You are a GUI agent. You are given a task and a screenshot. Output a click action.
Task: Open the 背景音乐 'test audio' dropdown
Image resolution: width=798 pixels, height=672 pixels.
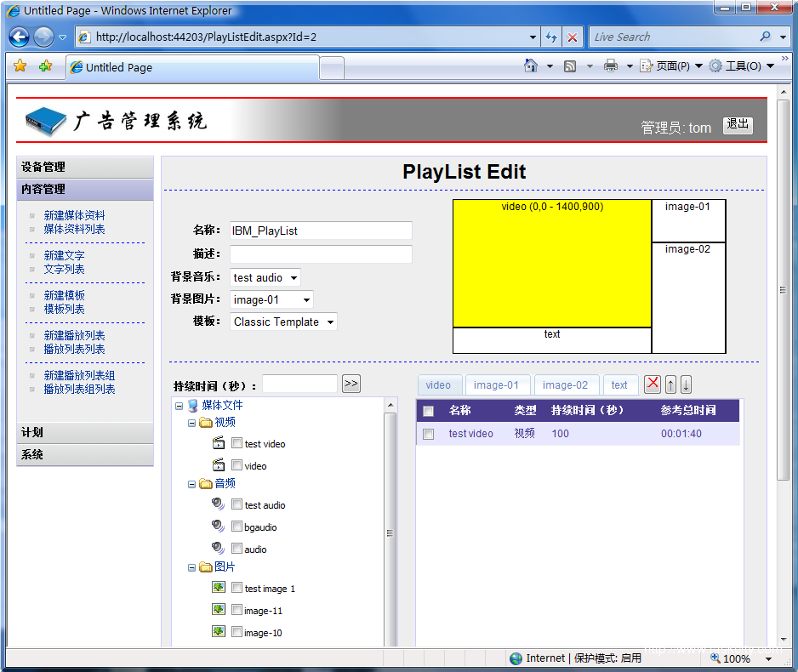265,277
